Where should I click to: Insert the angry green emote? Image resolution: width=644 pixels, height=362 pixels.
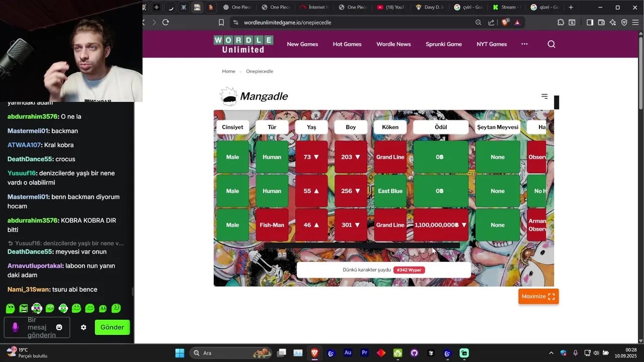click(x=24, y=308)
